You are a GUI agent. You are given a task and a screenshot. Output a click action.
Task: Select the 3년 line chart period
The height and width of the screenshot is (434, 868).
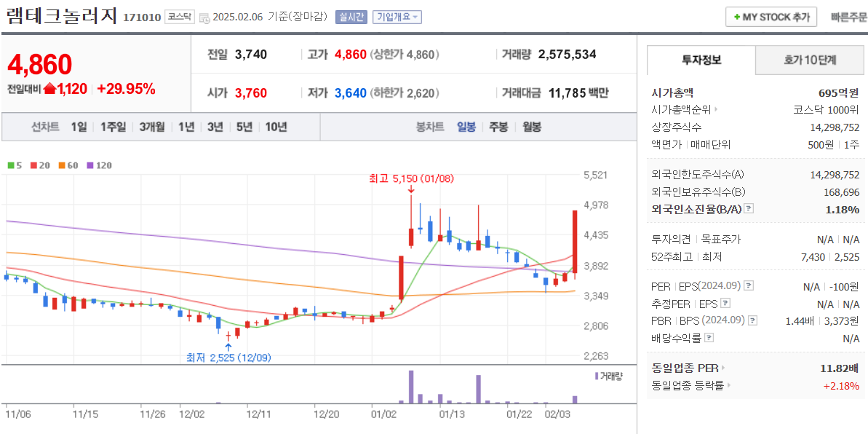point(215,127)
